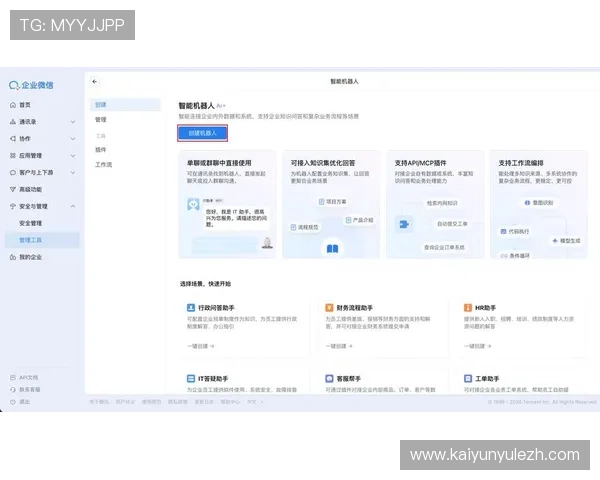Click the orange HR助手 icon
The image size is (600, 480).
[468, 307]
